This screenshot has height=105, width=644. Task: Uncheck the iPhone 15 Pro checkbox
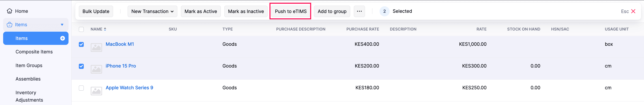pos(81,66)
